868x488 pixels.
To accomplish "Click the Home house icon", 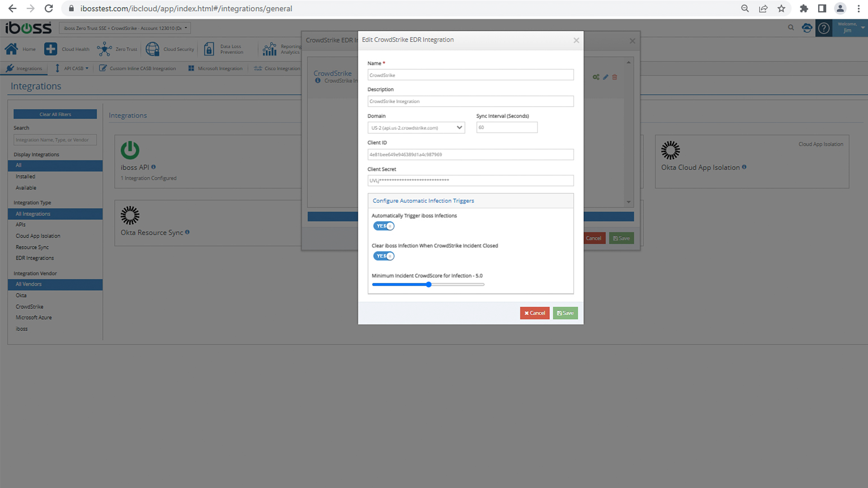I will point(11,49).
